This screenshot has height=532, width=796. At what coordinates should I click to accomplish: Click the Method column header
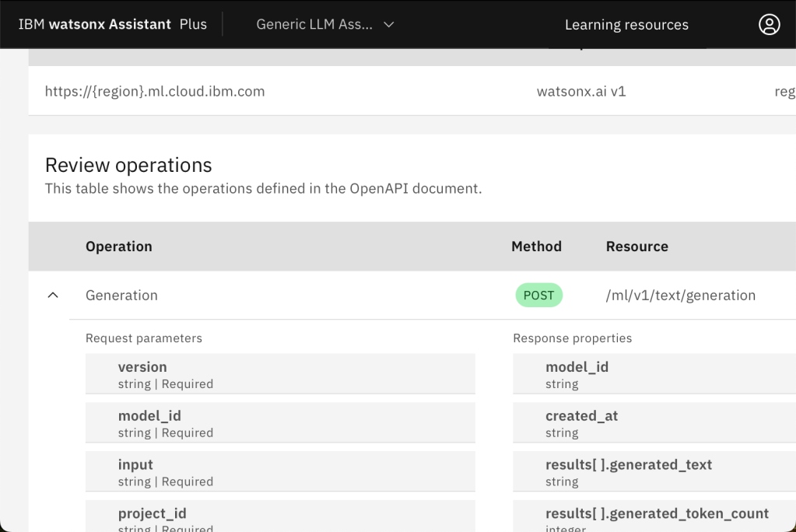[x=536, y=247]
